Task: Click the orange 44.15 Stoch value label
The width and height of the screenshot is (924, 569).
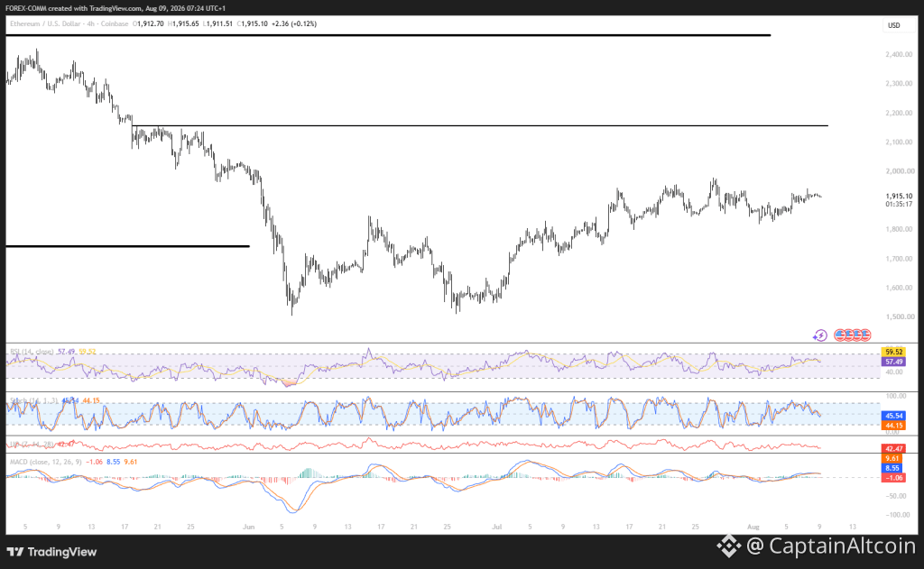Action: [x=894, y=426]
